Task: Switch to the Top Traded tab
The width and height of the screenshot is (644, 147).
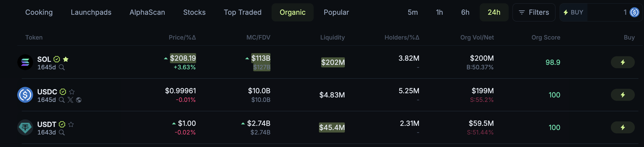Action: click(243, 12)
